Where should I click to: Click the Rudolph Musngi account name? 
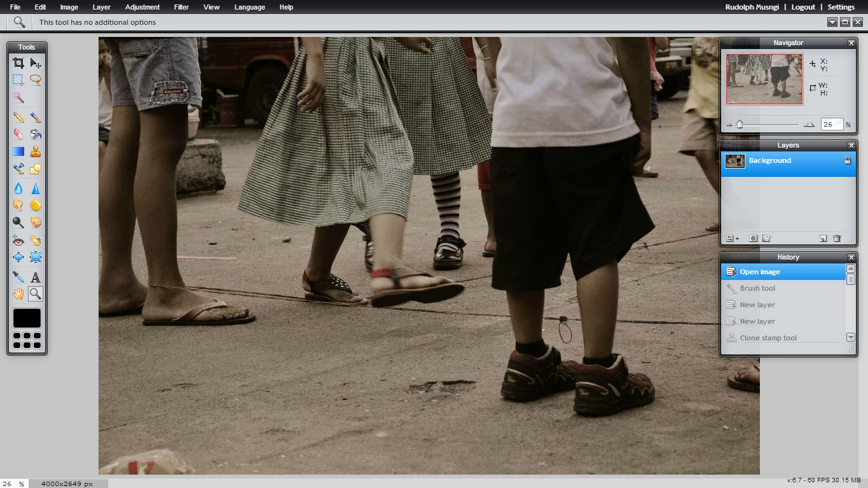pyautogui.click(x=751, y=7)
